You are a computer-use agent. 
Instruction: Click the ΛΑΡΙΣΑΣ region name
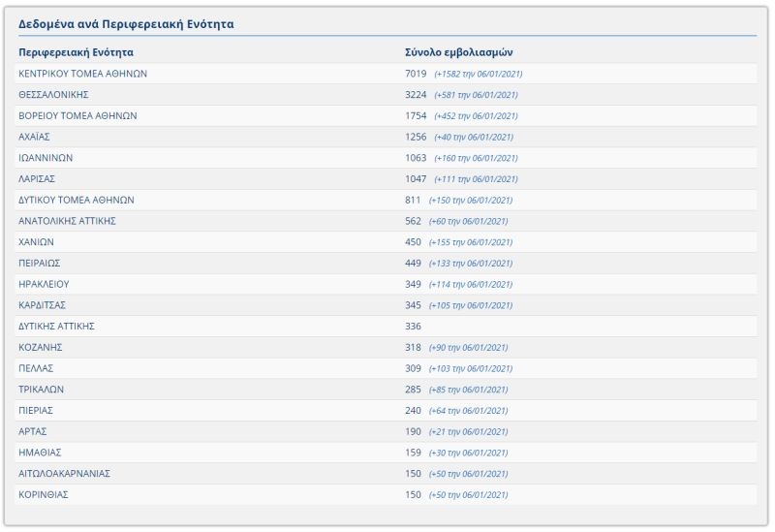point(37,179)
